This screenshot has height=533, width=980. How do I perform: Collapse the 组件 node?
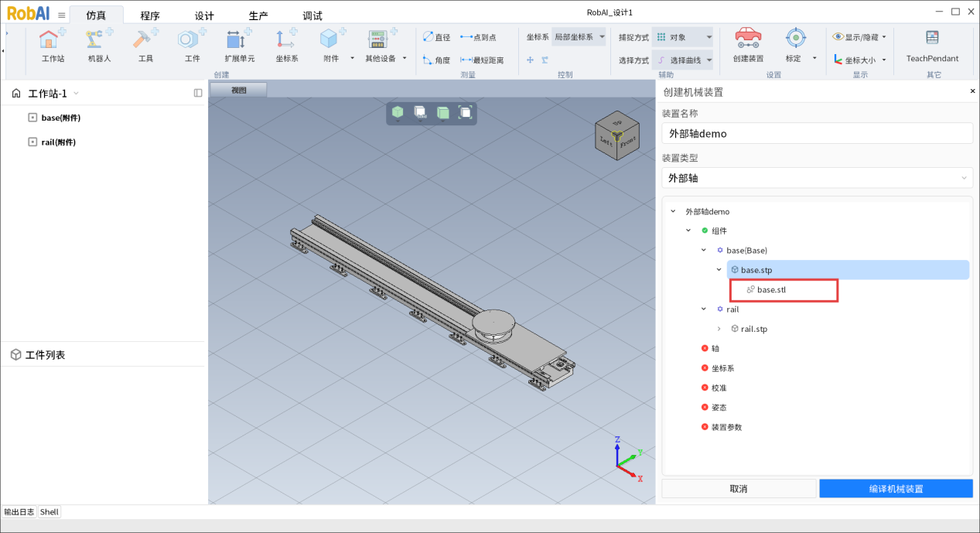(x=688, y=231)
